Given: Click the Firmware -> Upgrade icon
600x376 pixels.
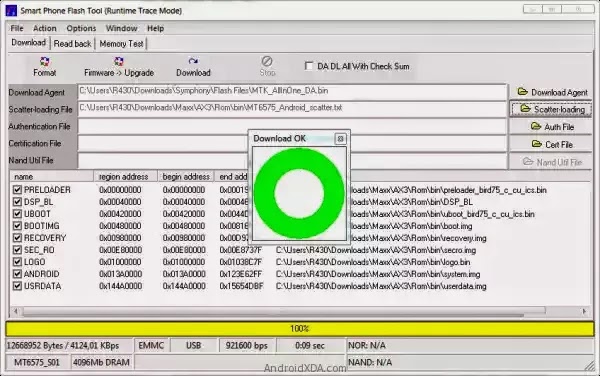Looking at the screenshot, I should [x=119, y=62].
